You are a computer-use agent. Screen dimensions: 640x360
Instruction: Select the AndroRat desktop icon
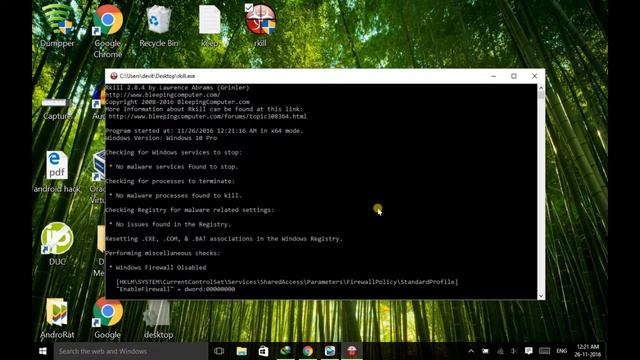[57, 318]
